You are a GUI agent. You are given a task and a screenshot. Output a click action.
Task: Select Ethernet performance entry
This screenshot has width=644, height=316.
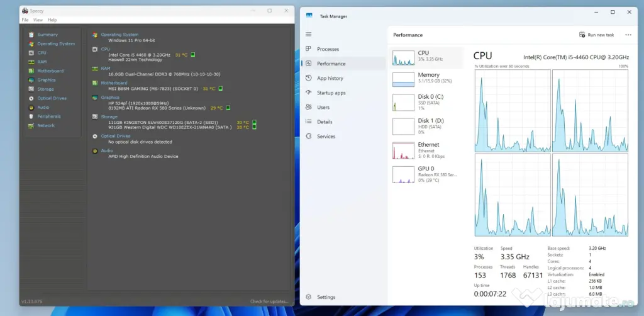click(x=426, y=150)
